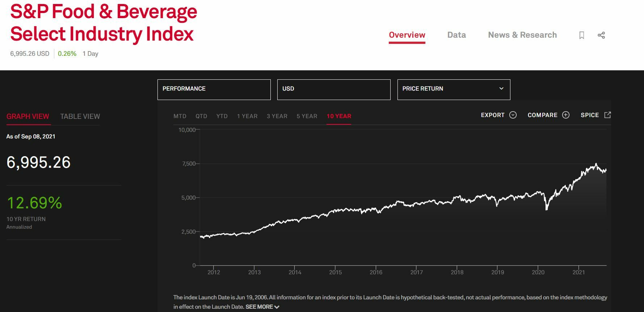Show the 5 Year chart range

coord(307,116)
